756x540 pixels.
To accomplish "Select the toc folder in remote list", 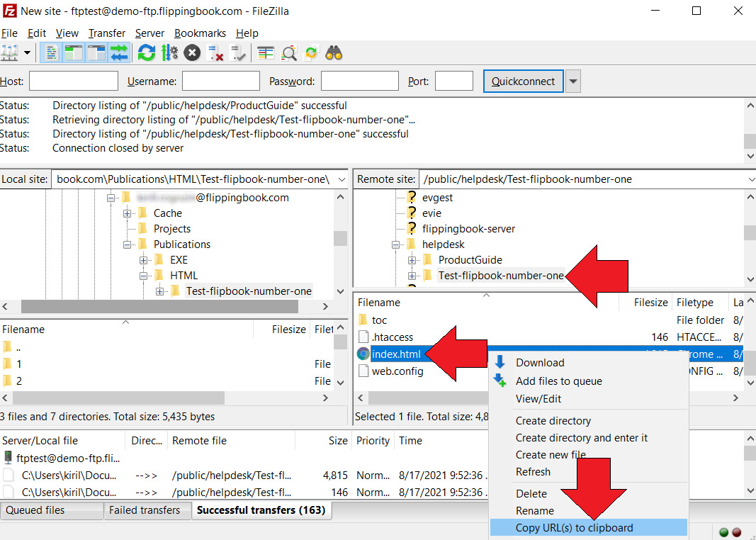I will (380, 320).
